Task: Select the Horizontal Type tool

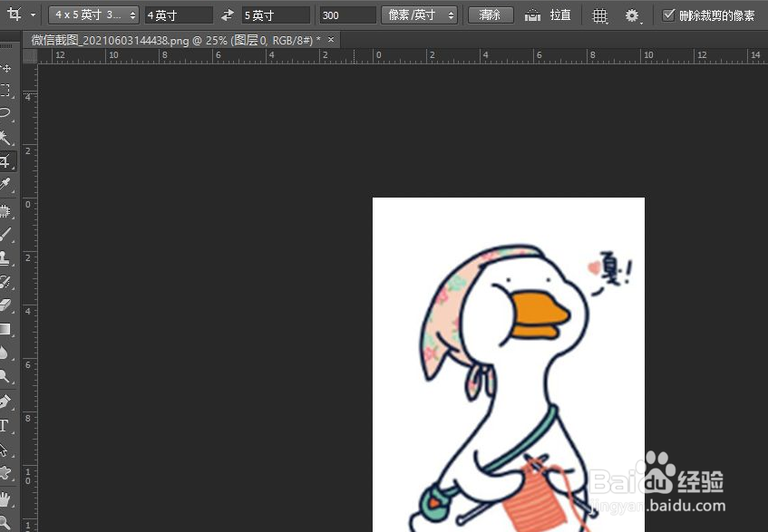Action: pyautogui.click(x=5, y=426)
